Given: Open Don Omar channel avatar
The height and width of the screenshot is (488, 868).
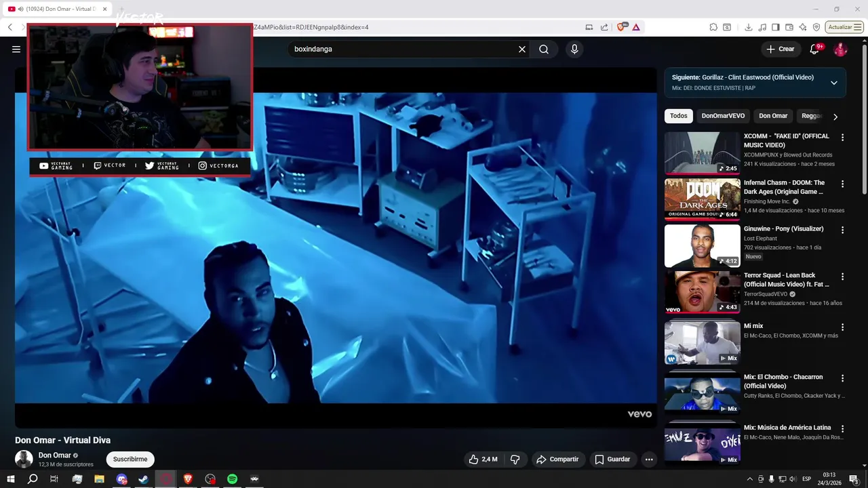Looking at the screenshot, I should 24,459.
